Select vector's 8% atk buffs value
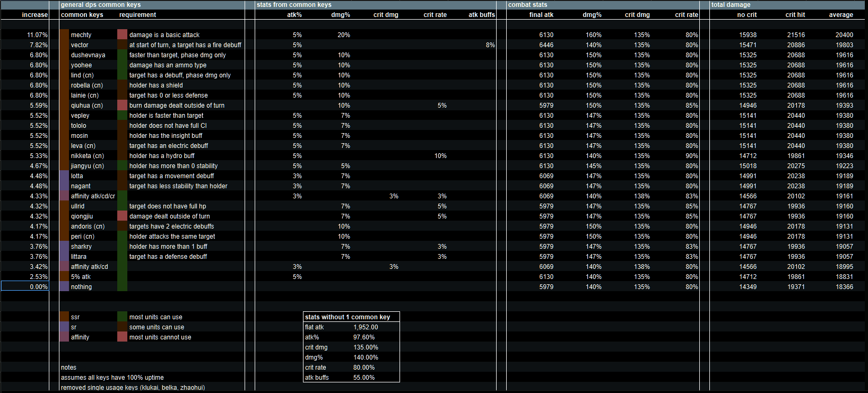Screen dimensions: 868x393 click(x=490, y=45)
